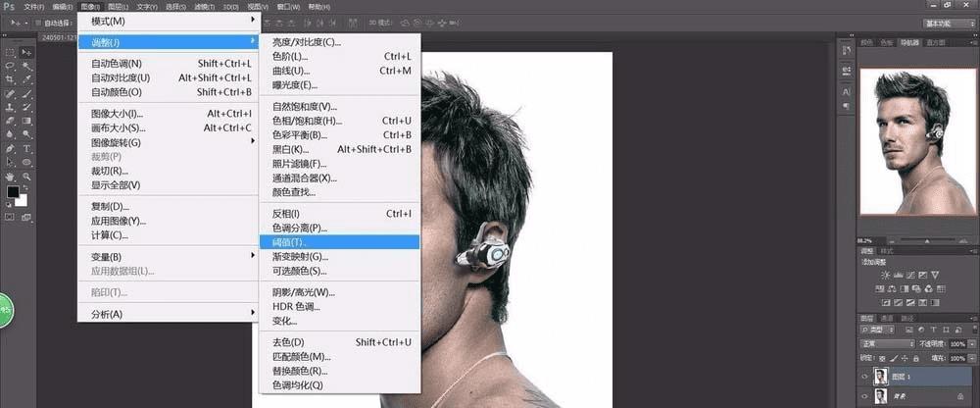This screenshot has height=408, width=980.
Task: Expand the 模式(M) submenu
Action: [167, 22]
